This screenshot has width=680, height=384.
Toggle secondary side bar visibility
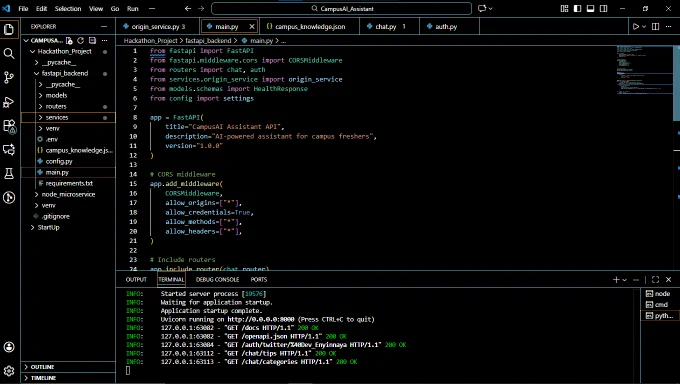[x=603, y=8]
